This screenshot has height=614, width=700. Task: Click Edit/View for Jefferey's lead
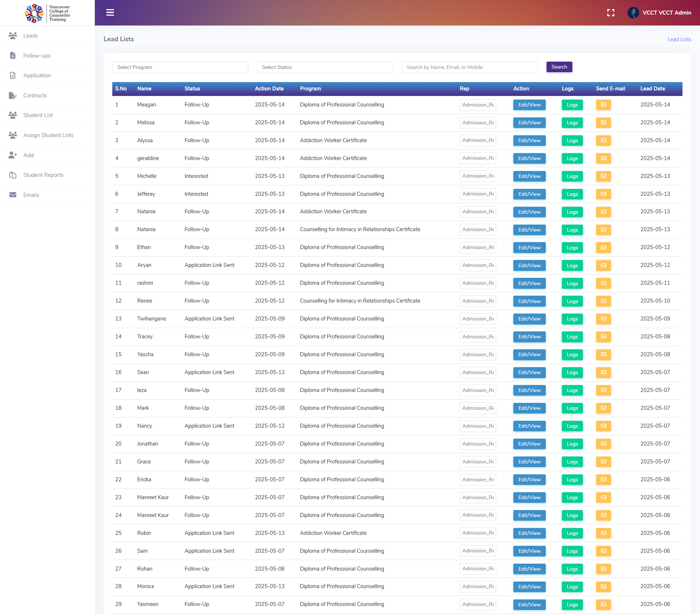pyautogui.click(x=529, y=194)
